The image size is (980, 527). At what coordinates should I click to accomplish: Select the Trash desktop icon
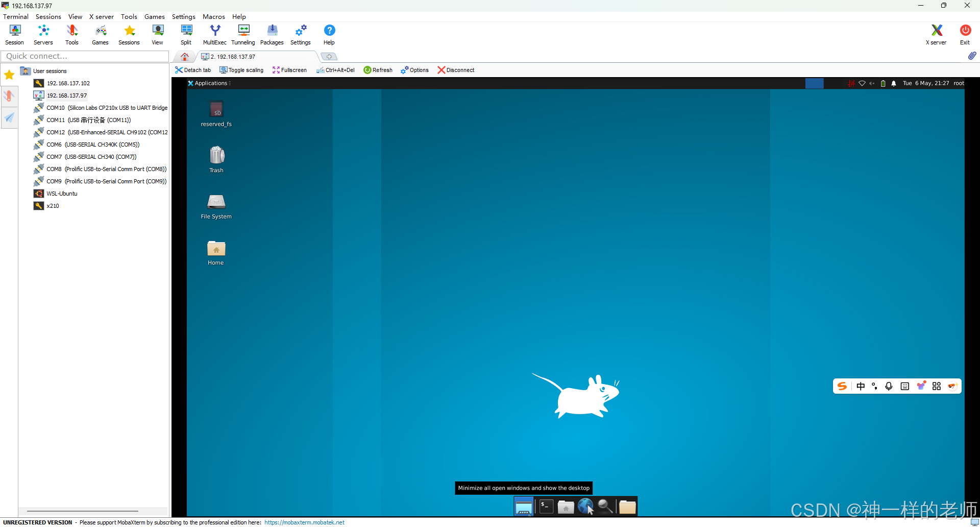tap(216, 160)
